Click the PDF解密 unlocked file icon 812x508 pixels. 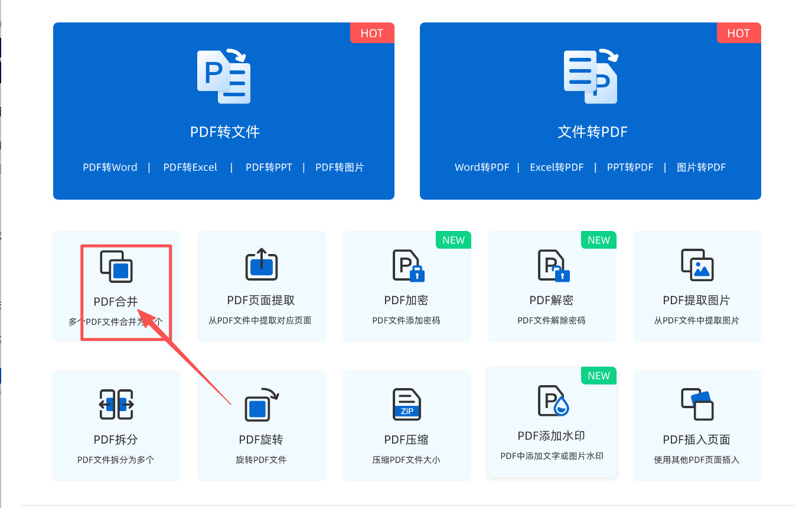[554, 265]
